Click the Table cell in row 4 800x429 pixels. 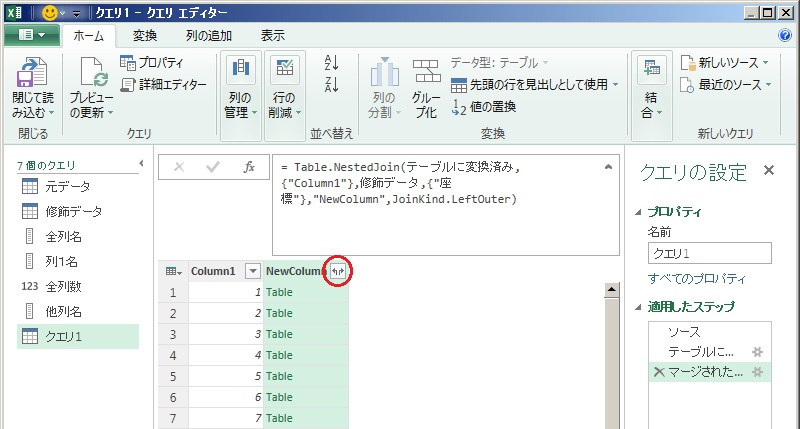click(306, 355)
